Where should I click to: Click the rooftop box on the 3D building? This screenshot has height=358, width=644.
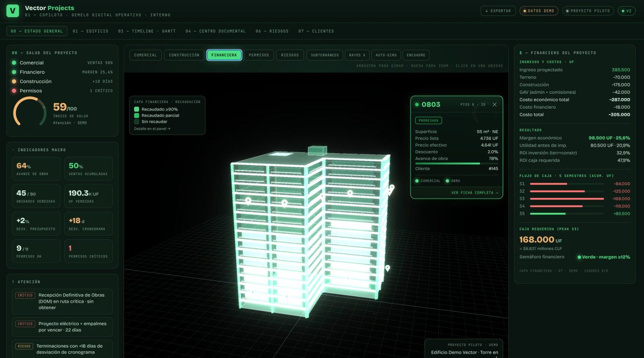pos(318,150)
